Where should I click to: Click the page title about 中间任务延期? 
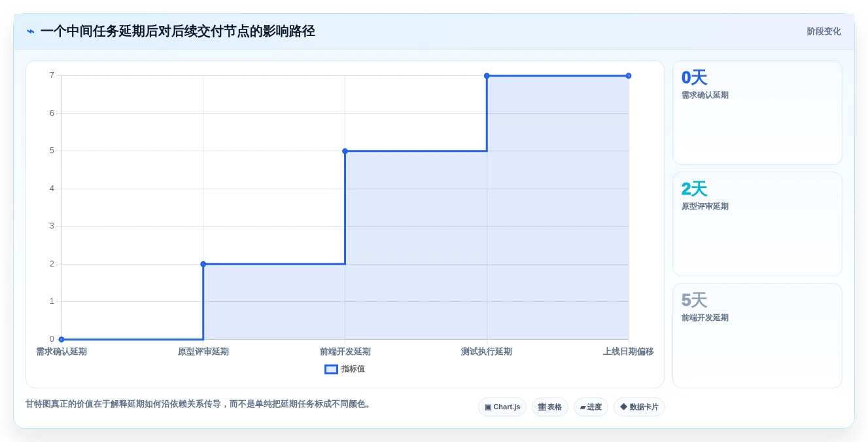coord(178,31)
